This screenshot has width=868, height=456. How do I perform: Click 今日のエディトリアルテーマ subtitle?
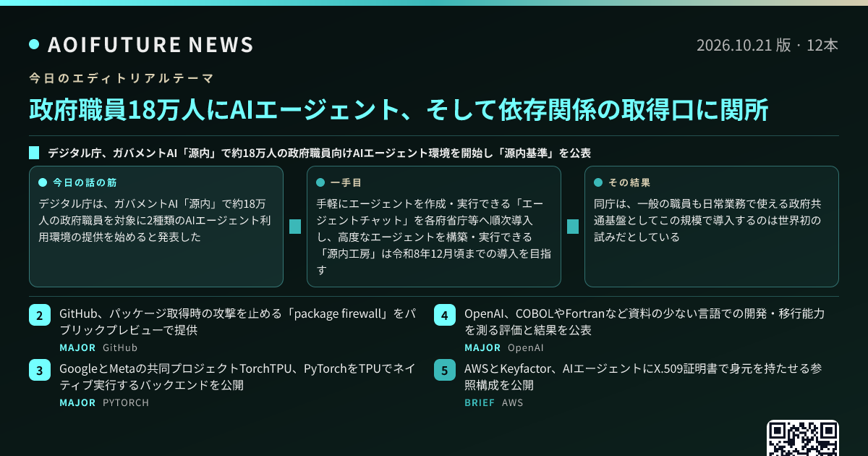pyautogui.click(x=121, y=78)
